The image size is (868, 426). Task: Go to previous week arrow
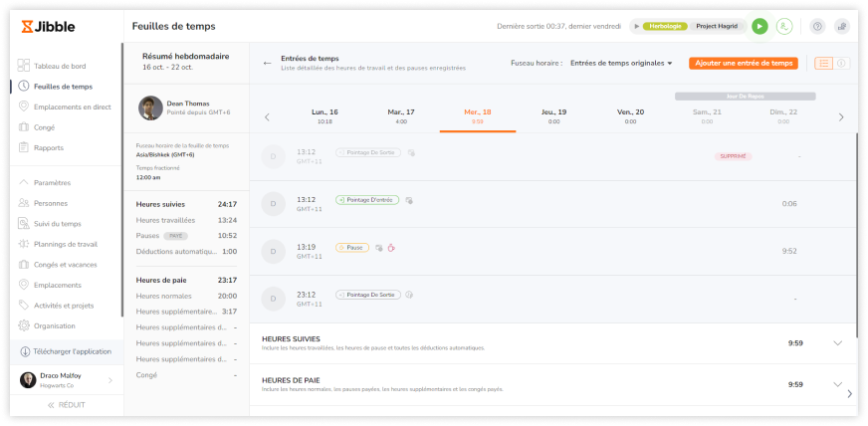coord(268,117)
